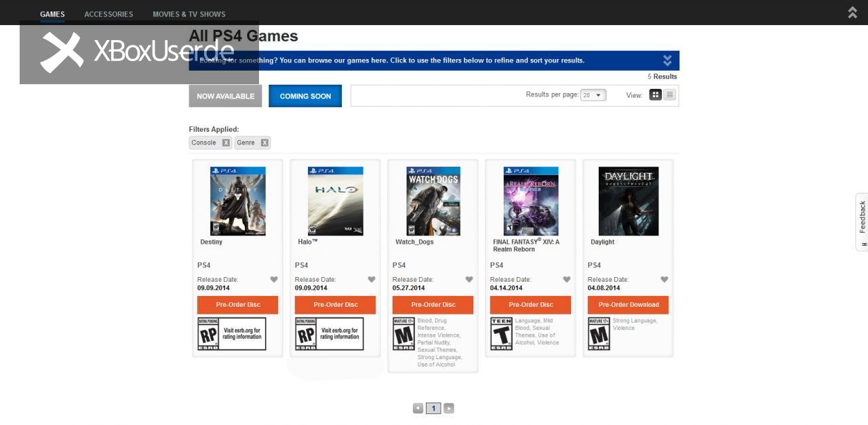Open the GAMES menu in top navigation

tap(52, 14)
